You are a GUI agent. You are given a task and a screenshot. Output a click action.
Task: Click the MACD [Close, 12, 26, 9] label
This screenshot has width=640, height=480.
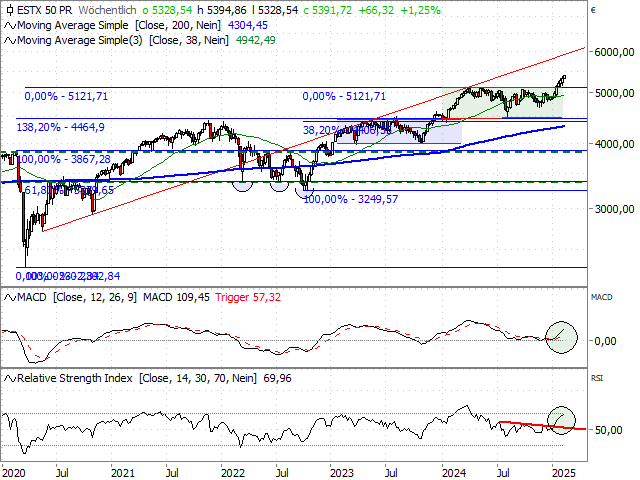tap(77, 297)
